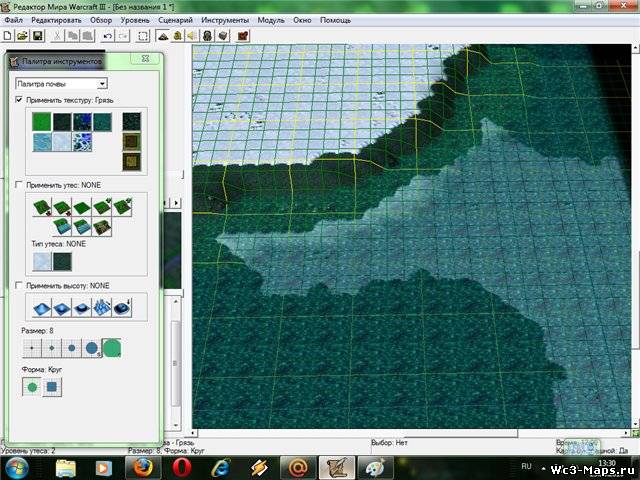Select the largest brush size circle

[x=112, y=348]
